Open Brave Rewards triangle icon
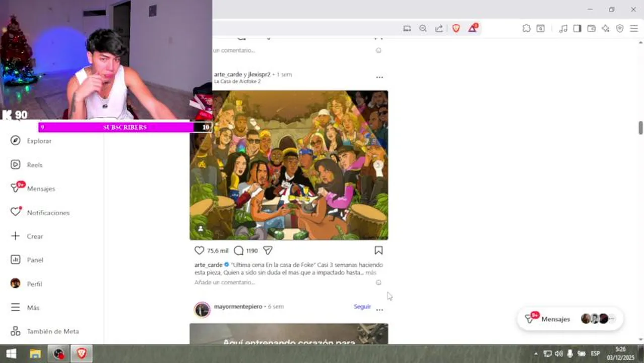Image resolution: width=644 pixels, height=363 pixels. [473, 29]
